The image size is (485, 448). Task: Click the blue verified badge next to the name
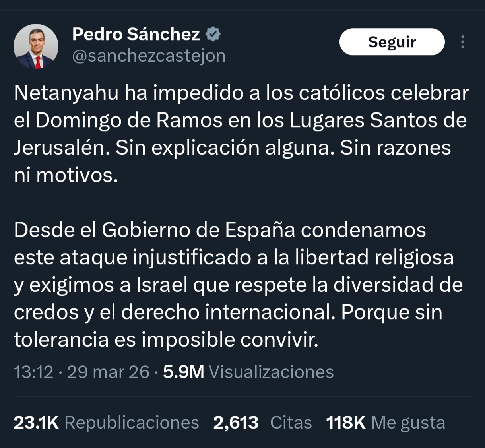point(213,35)
